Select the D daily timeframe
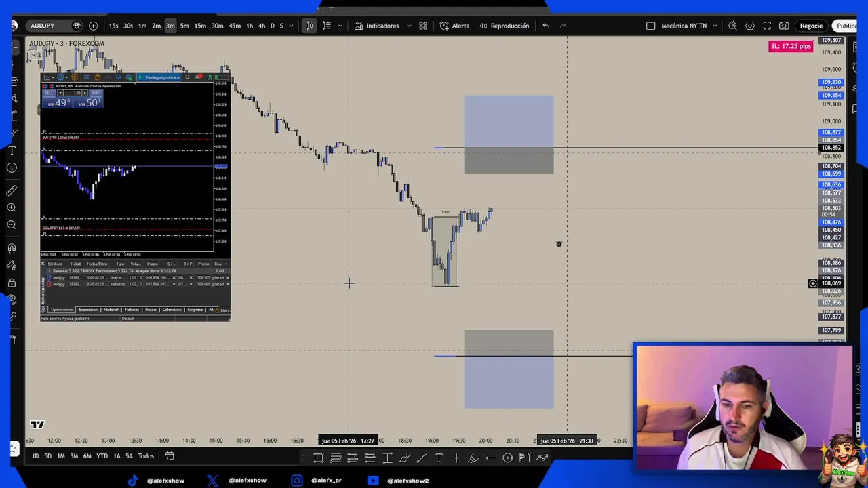The height and width of the screenshot is (488, 868). point(273,26)
